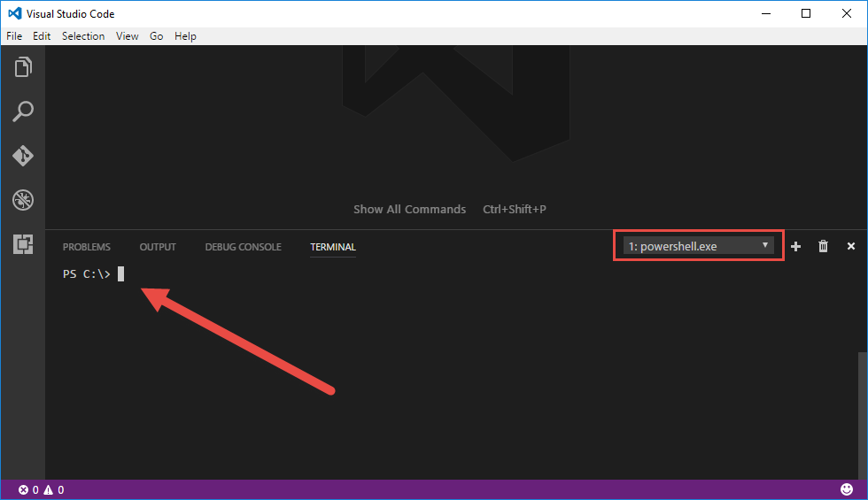Click the PS C:\> terminal prompt
868x500 pixels.
click(87, 273)
